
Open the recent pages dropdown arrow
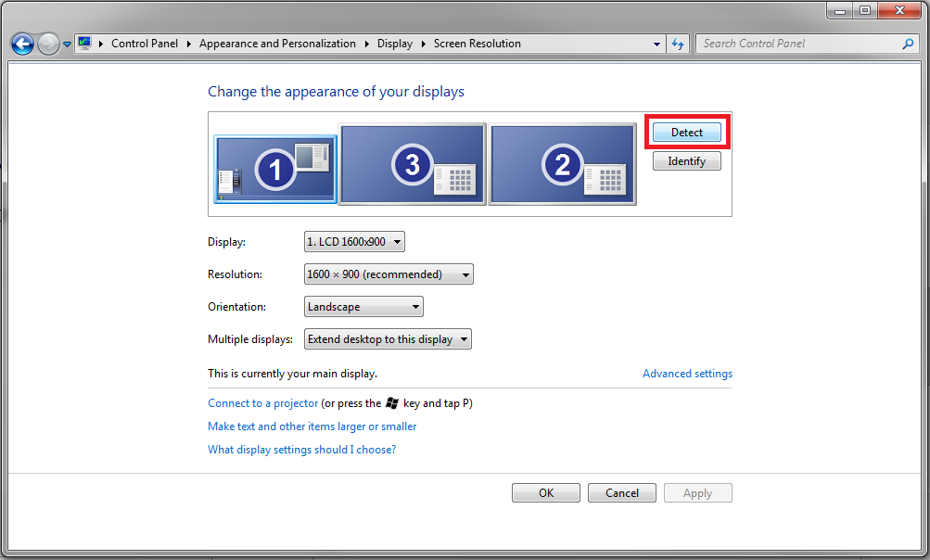tap(67, 45)
